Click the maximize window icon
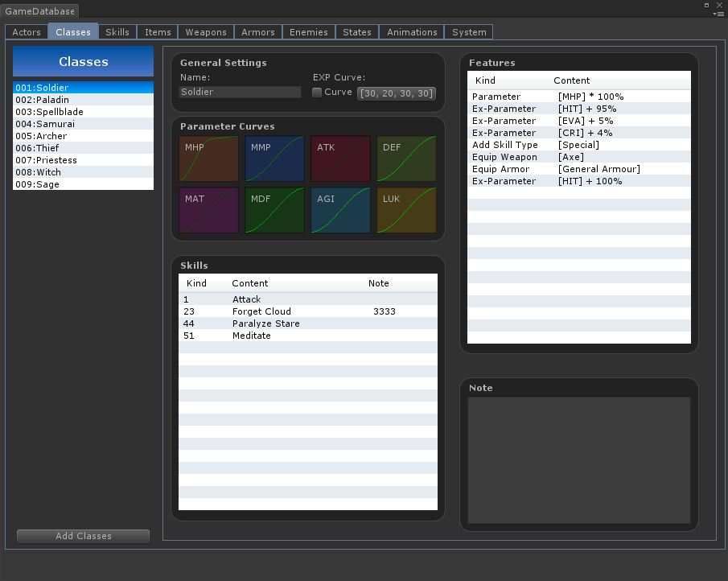This screenshot has height=581, width=728. coord(706,5)
